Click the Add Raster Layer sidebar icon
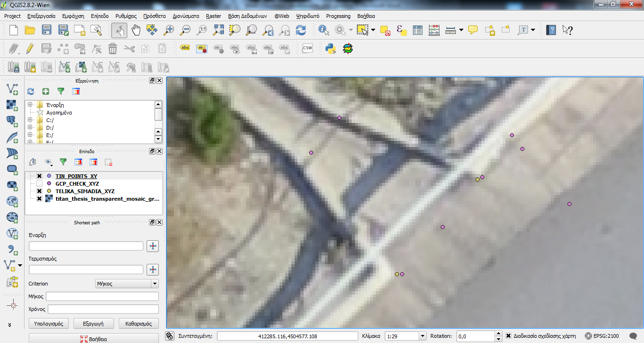Viewport: 644px width, 343px height. pos(12,104)
